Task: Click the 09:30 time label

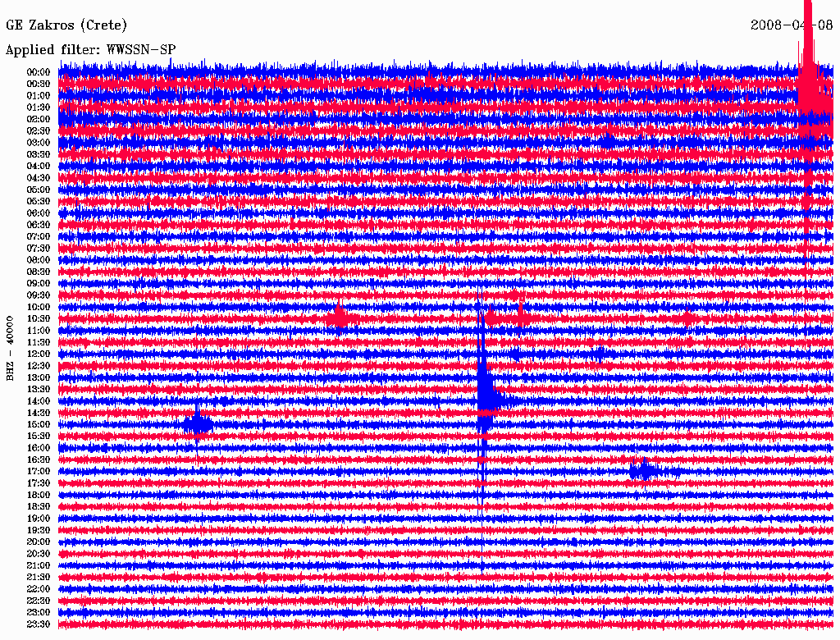Action: [39, 295]
